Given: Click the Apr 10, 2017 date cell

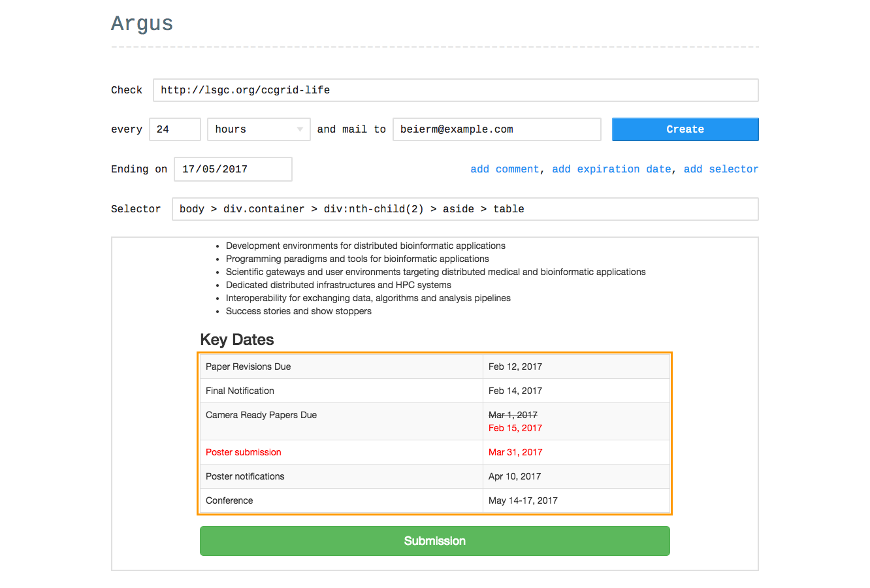Looking at the screenshot, I should [x=577, y=476].
